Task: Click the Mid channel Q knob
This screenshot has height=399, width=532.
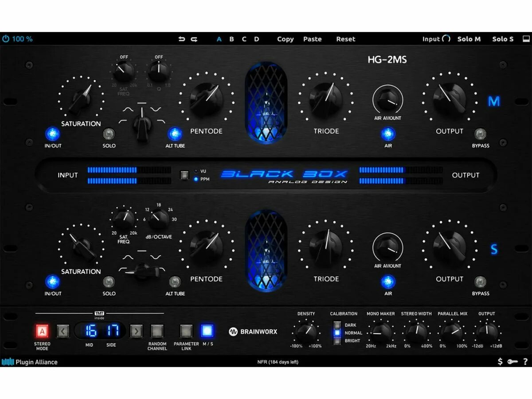Action: click(159, 71)
